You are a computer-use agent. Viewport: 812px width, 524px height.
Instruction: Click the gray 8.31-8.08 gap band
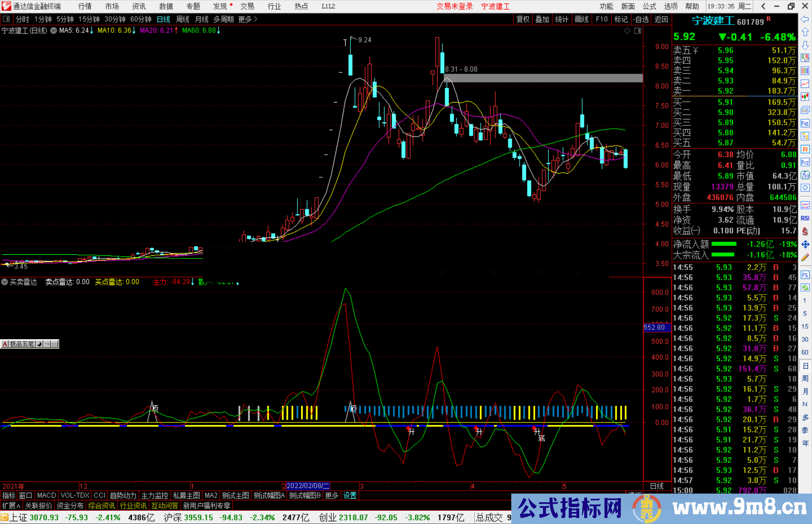(543, 78)
